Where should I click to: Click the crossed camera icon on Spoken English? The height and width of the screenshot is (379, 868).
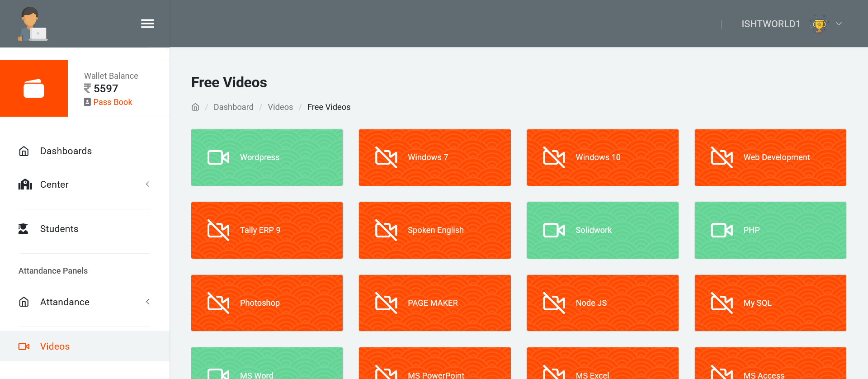pos(387,230)
